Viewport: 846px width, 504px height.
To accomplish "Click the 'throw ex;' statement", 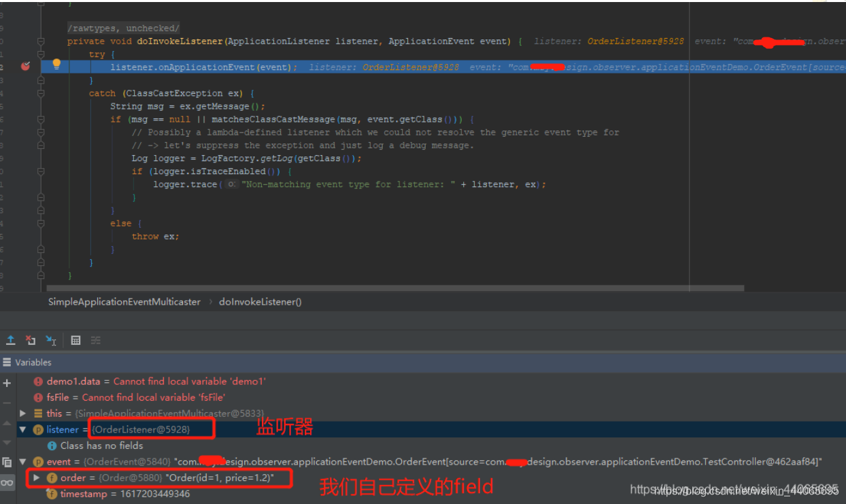I will pyautogui.click(x=156, y=236).
